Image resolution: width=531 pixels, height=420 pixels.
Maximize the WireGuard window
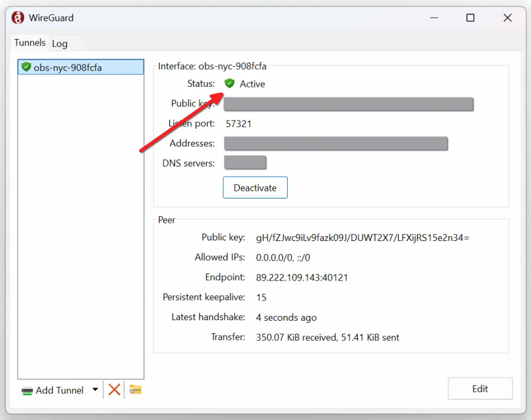(470, 18)
